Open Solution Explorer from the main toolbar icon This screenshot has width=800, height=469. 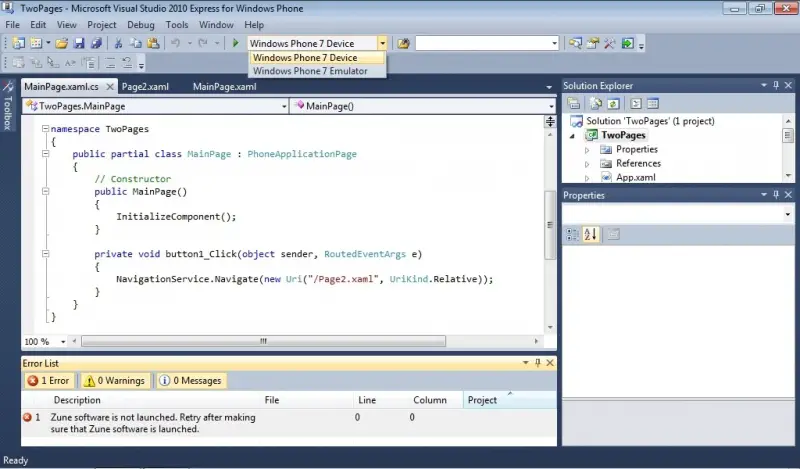pyautogui.click(x=576, y=43)
